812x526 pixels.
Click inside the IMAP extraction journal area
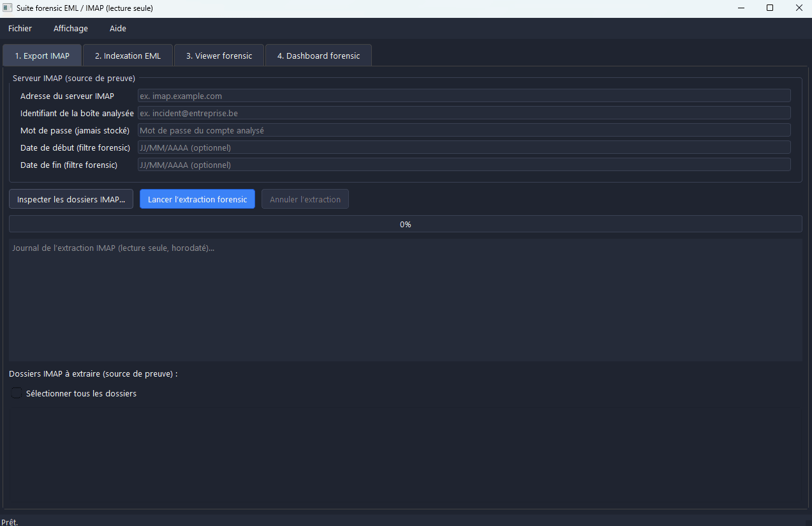[x=405, y=300]
